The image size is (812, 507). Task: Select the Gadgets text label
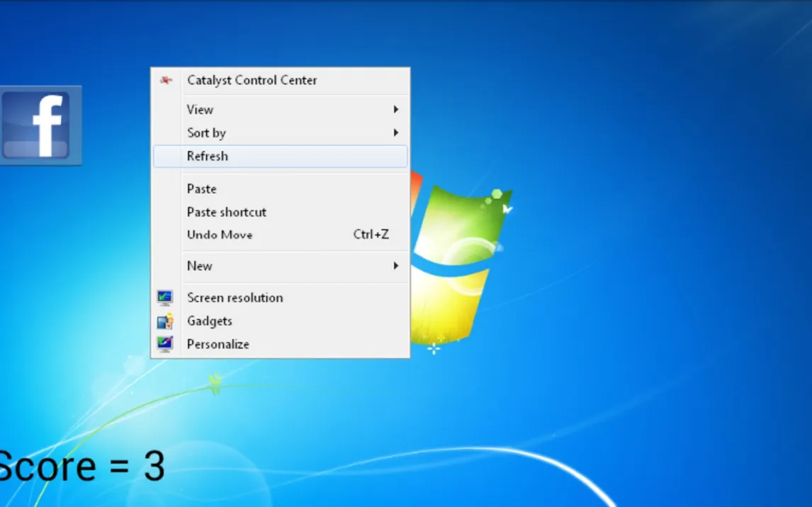point(210,321)
